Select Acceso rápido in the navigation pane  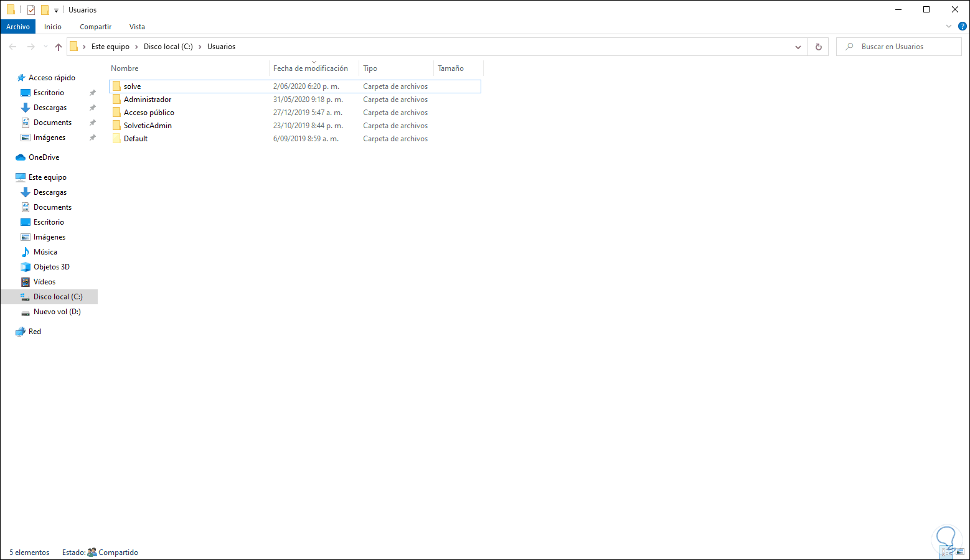point(52,78)
